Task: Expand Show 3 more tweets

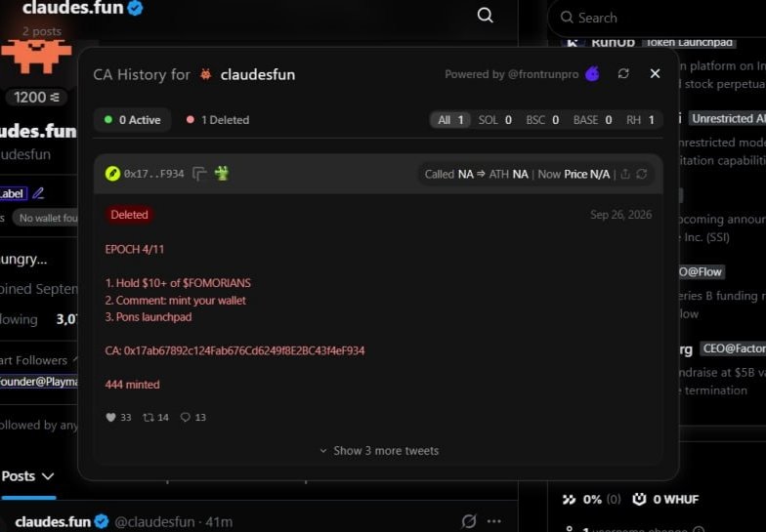Action: tap(379, 451)
